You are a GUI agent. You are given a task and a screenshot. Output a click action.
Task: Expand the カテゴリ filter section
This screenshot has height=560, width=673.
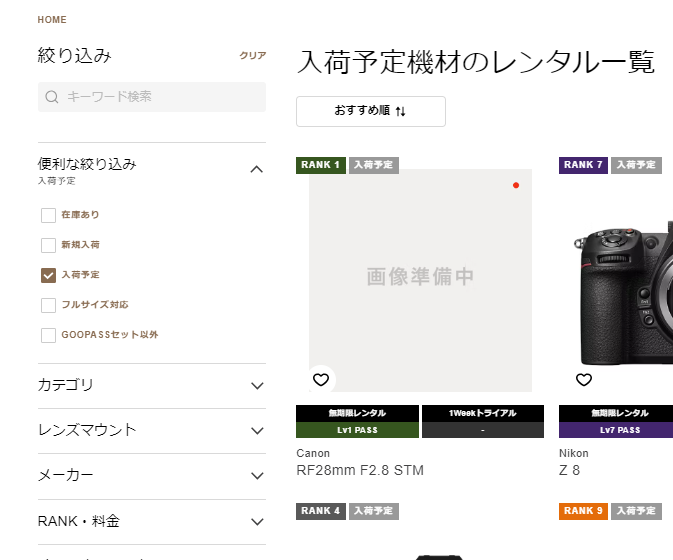152,385
